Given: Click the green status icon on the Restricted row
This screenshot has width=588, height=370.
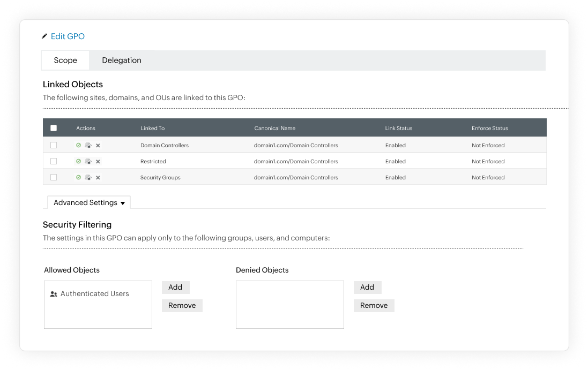Looking at the screenshot, I should 78,161.
